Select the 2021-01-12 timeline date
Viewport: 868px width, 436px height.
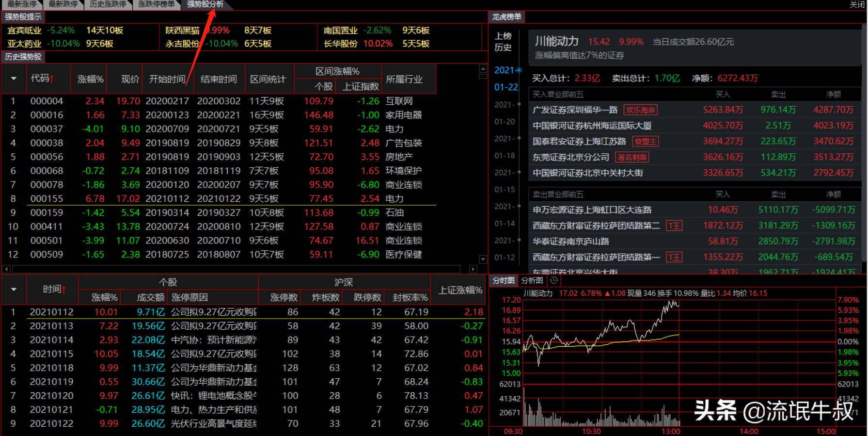click(x=505, y=249)
